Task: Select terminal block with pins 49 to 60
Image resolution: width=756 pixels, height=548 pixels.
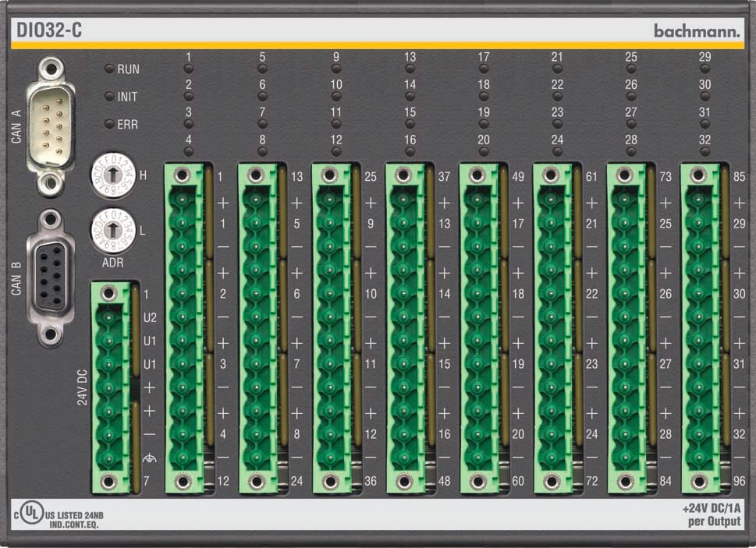Action: 479,328
